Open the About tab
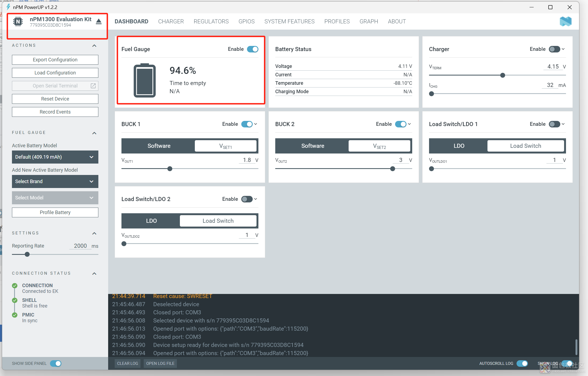Image resolution: width=588 pixels, height=376 pixels. pyautogui.click(x=397, y=21)
